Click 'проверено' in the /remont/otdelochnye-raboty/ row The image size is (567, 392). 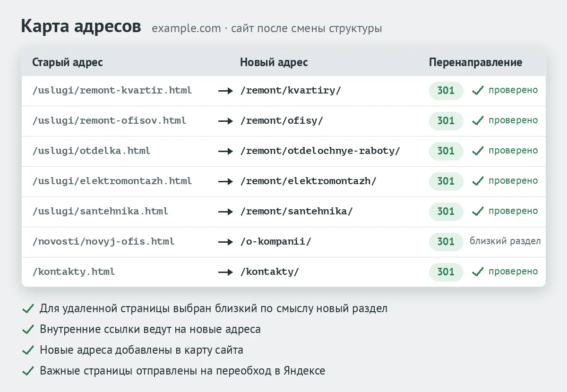click(513, 151)
